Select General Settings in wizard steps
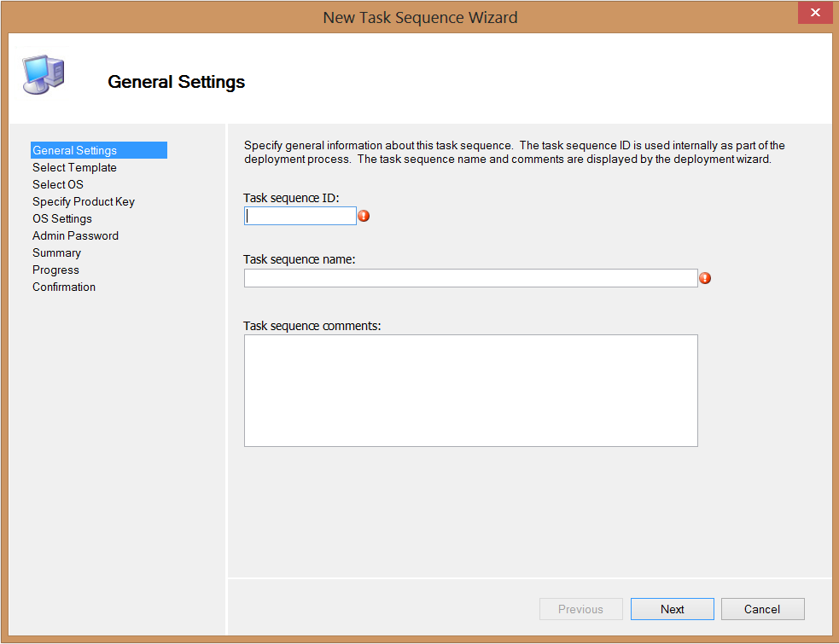The width and height of the screenshot is (839, 644). [x=75, y=151]
